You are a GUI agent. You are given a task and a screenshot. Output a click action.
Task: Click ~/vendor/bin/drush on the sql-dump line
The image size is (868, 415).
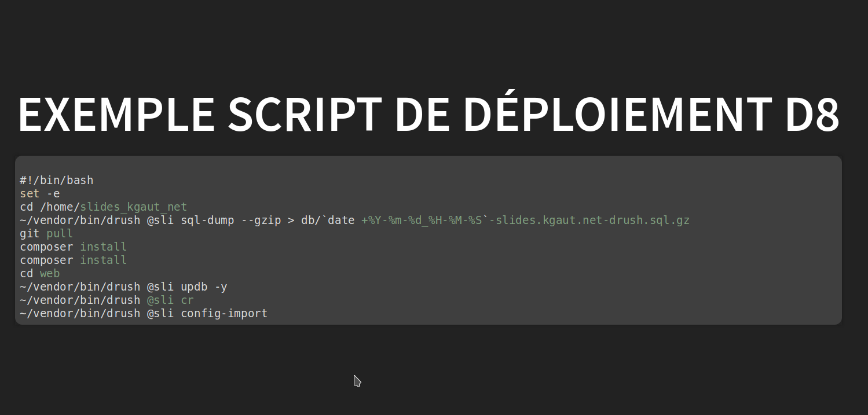(80, 221)
